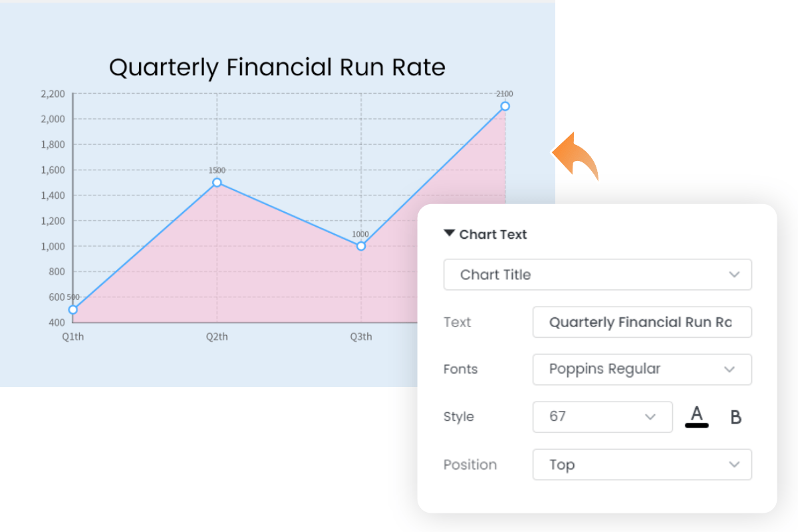This screenshot has width=798, height=532.
Task: Select the 1500 data point at Q2th
Action: point(216,181)
